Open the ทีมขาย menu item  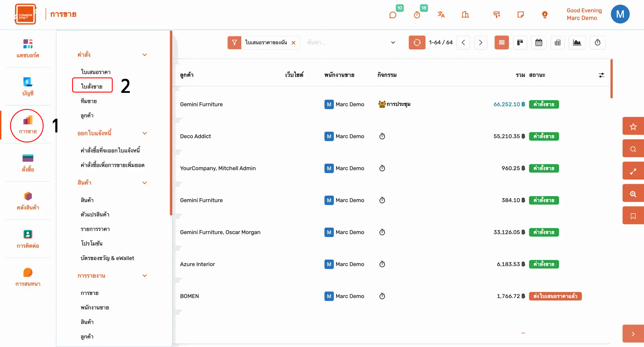click(89, 101)
